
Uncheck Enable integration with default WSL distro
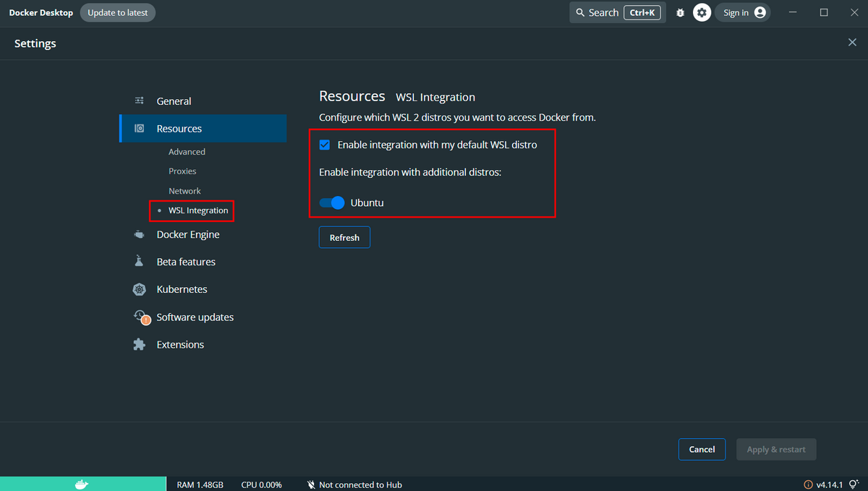[x=325, y=145]
